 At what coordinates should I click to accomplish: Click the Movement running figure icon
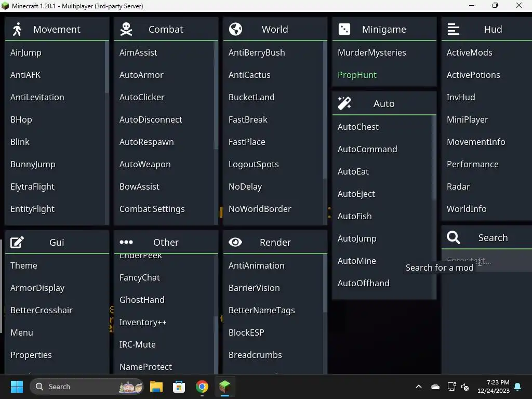(17, 29)
